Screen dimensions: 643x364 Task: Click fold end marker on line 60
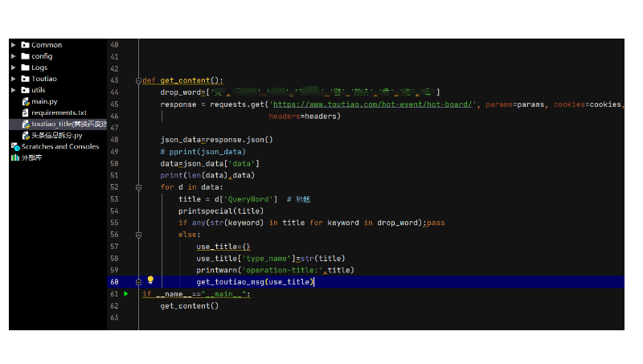pyautogui.click(x=138, y=282)
